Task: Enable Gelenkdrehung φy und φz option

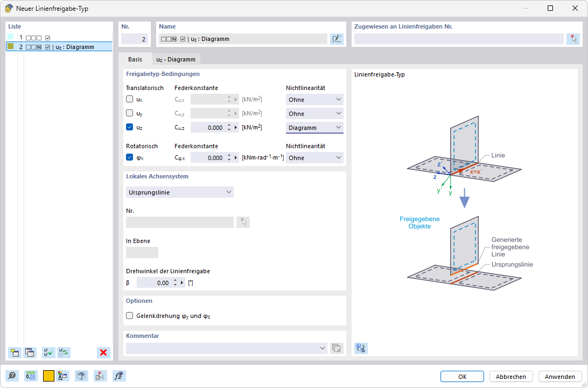Action: (129, 316)
